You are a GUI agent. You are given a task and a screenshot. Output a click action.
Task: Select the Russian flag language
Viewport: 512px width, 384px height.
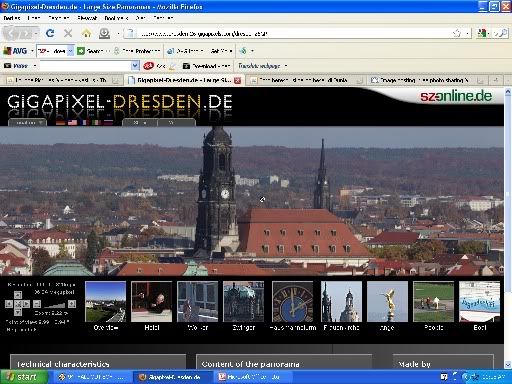click(x=108, y=123)
